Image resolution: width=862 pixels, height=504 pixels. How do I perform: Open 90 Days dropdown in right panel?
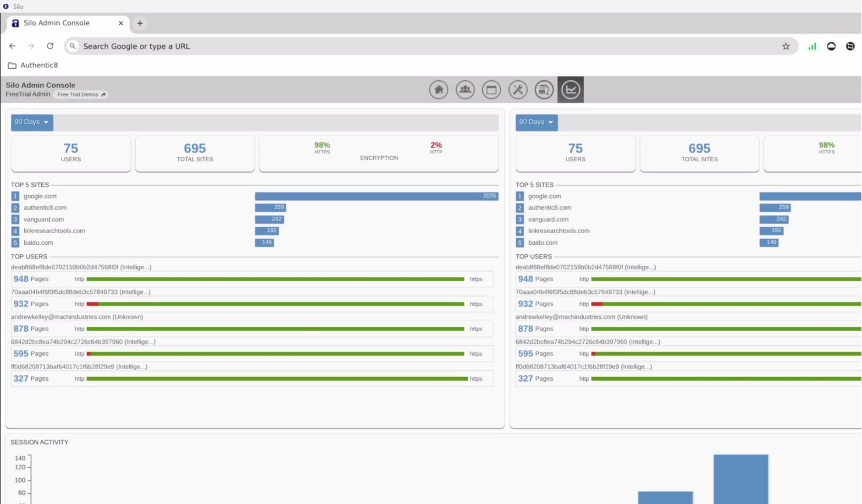(x=536, y=122)
